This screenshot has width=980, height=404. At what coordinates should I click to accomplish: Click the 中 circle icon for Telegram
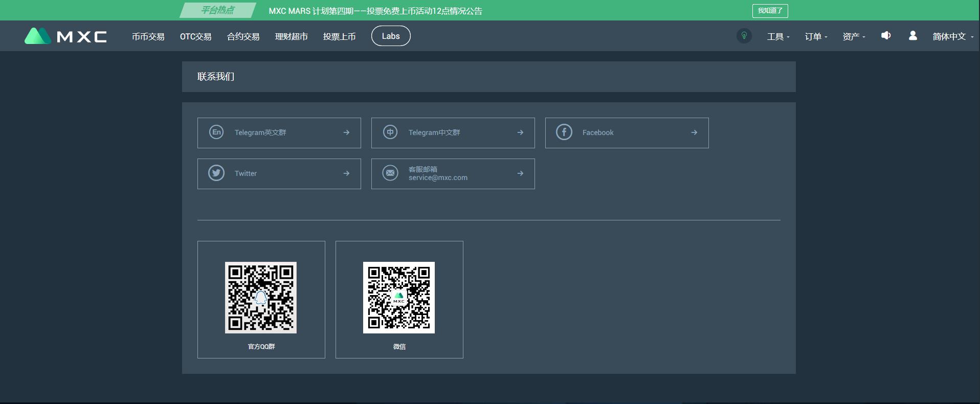pos(390,132)
